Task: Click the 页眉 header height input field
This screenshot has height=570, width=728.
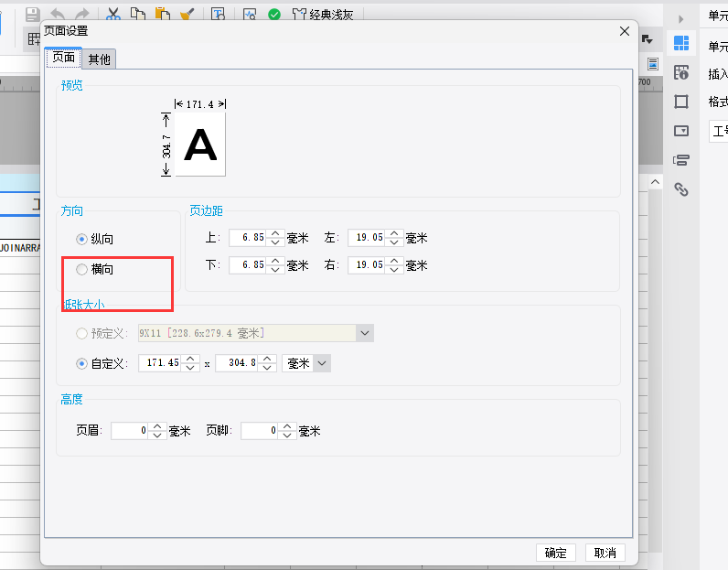Action: click(130, 431)
